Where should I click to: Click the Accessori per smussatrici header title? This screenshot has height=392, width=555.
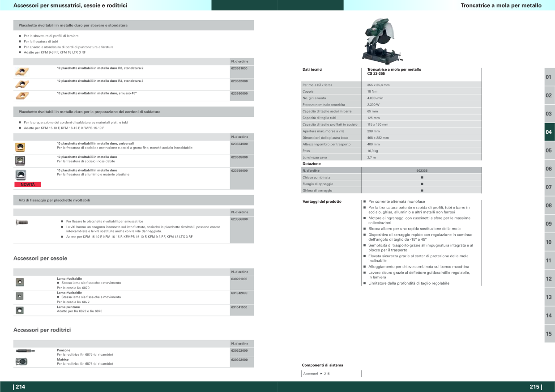[70, 5]
